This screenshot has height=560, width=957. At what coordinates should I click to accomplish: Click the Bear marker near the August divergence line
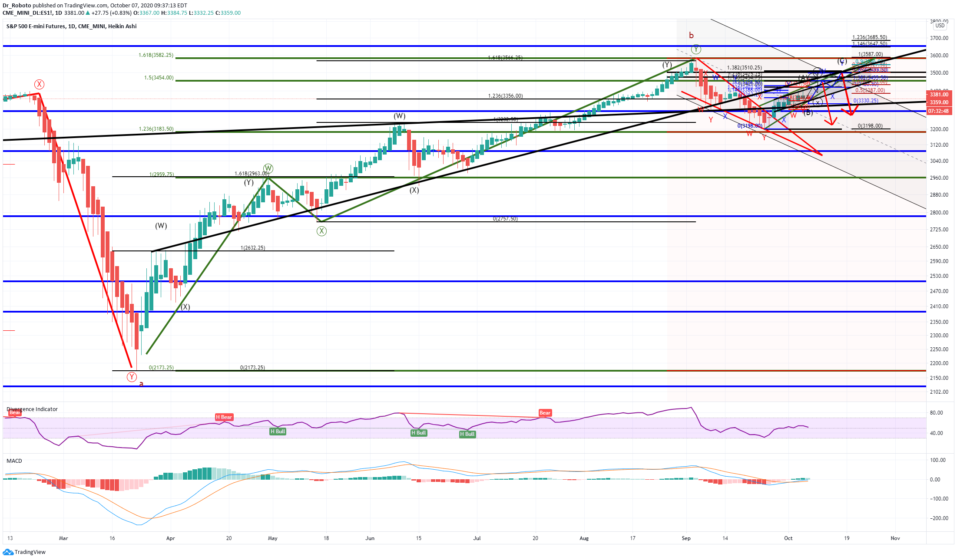545,413
